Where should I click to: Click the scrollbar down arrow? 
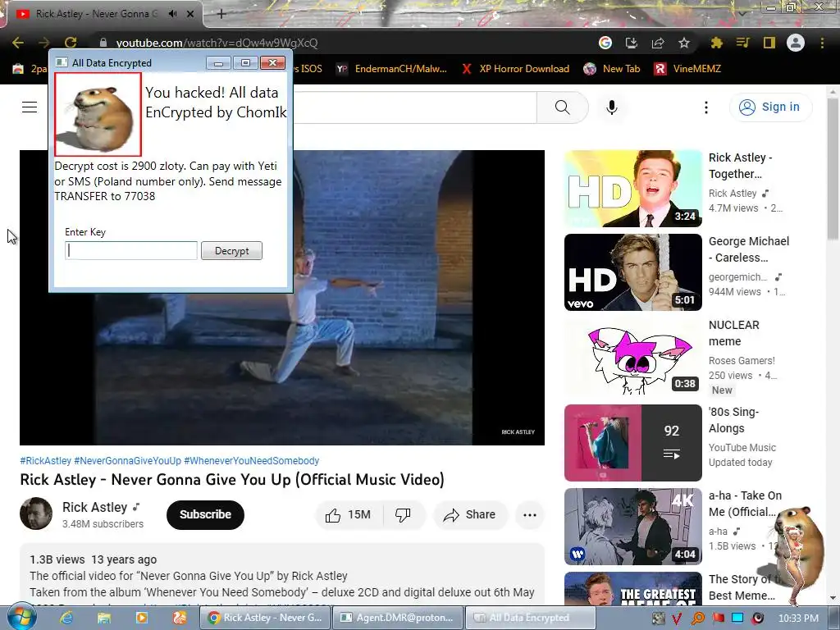click(x=832, y=598)
